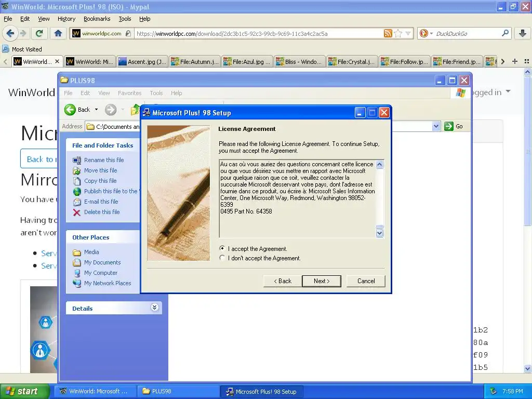Open Favorites menu in PLUS98 window
Screen dimensions: 532x399
[129, 93]
